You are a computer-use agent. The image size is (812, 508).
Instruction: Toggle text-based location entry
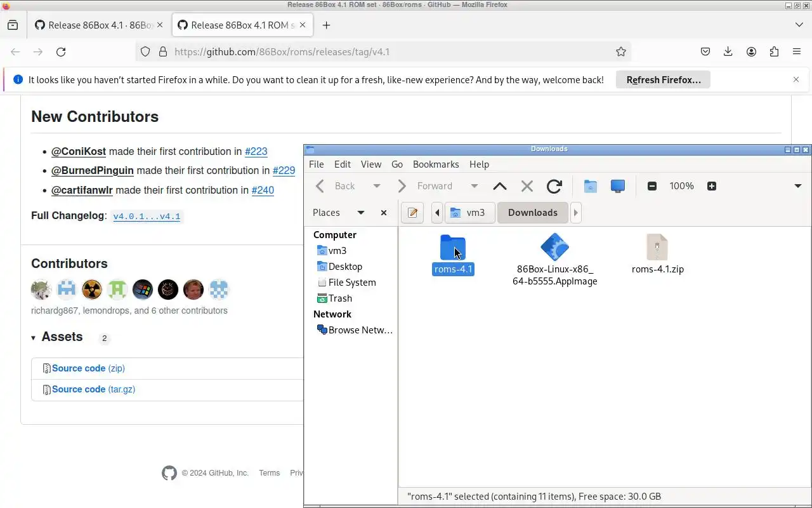click(x=412, y=213)
